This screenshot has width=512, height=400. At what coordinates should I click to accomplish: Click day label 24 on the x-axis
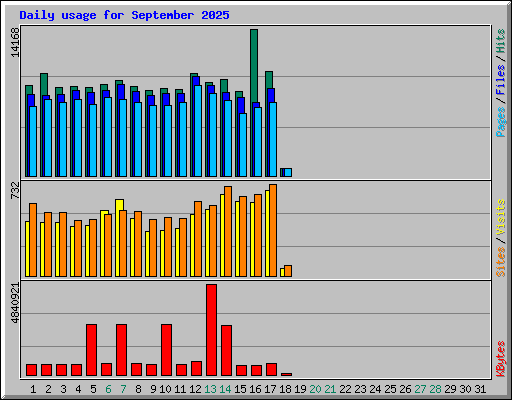[375, 389]
